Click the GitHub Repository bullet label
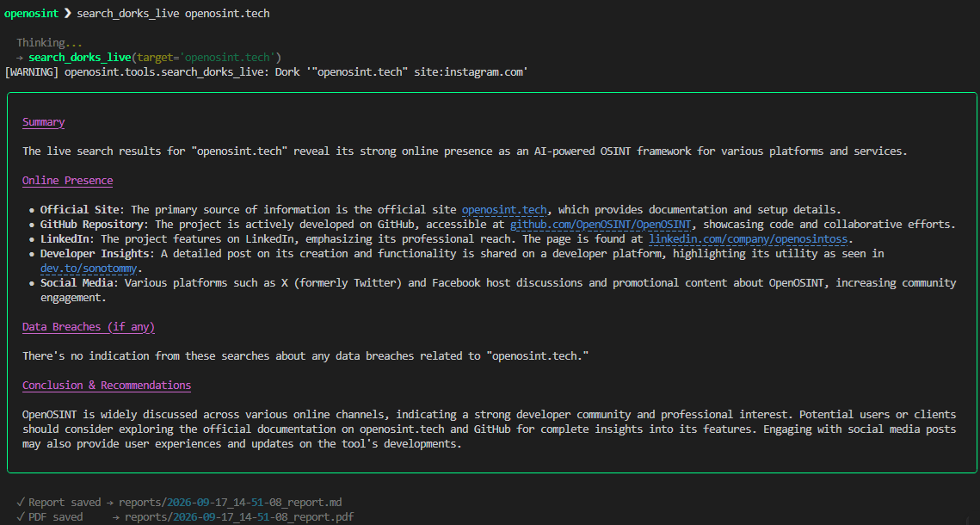Screen dimensions: 980x525 (x=93, y=225)
